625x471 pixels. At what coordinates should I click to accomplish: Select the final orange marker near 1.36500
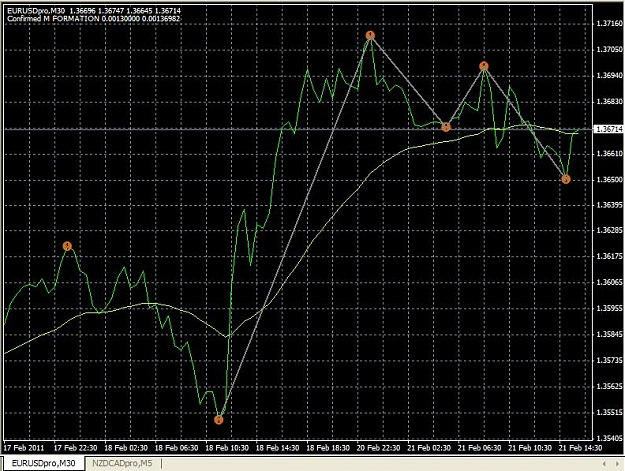(566, 179)
